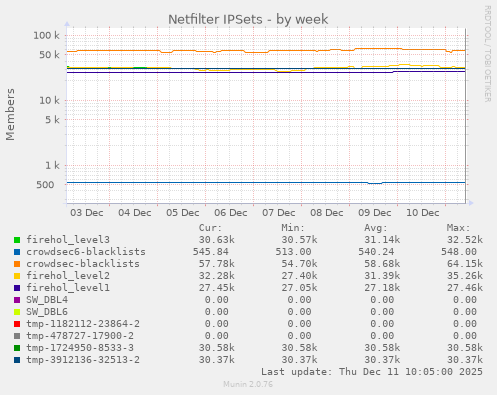This screenshot has height=395, width=497.
Task: Click the 1 k y-axis label
Action: (53, 165)
